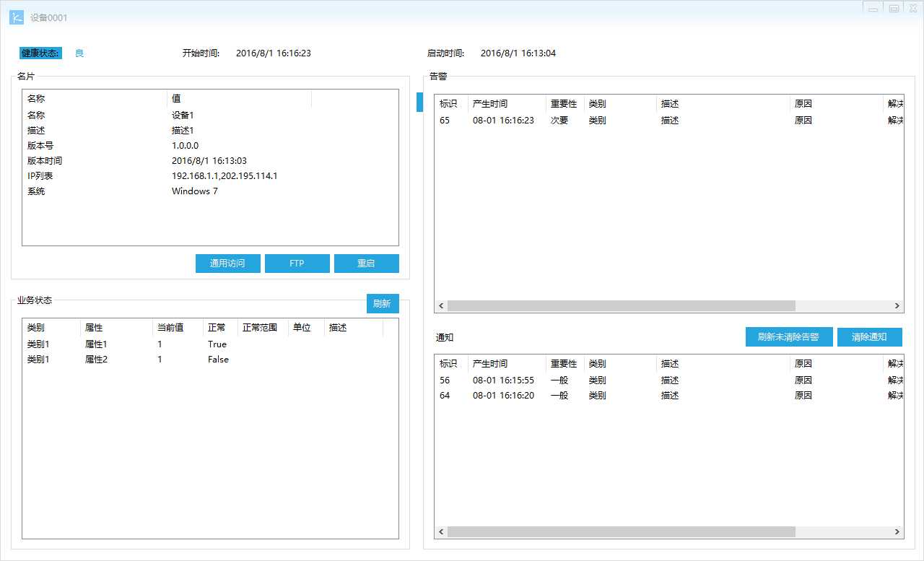The image size is (924, 561).
Task: Click 单位 column header
Action: coord(306,328)
